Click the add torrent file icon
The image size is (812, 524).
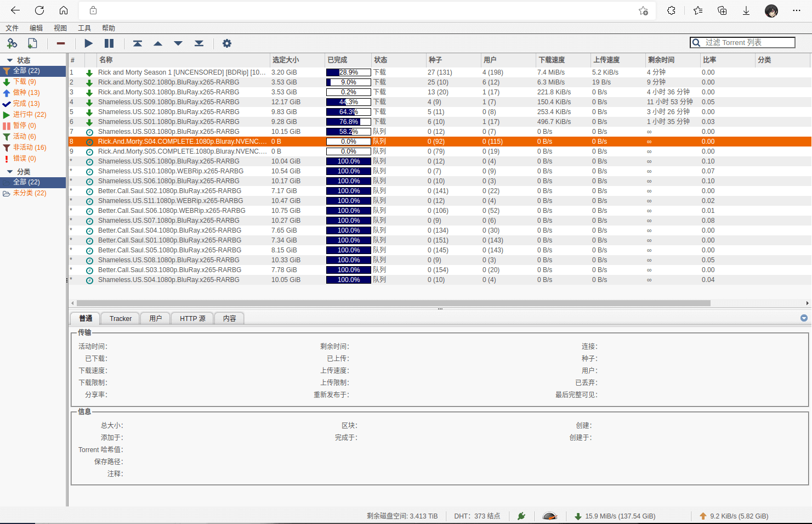[x=32, y=43]
